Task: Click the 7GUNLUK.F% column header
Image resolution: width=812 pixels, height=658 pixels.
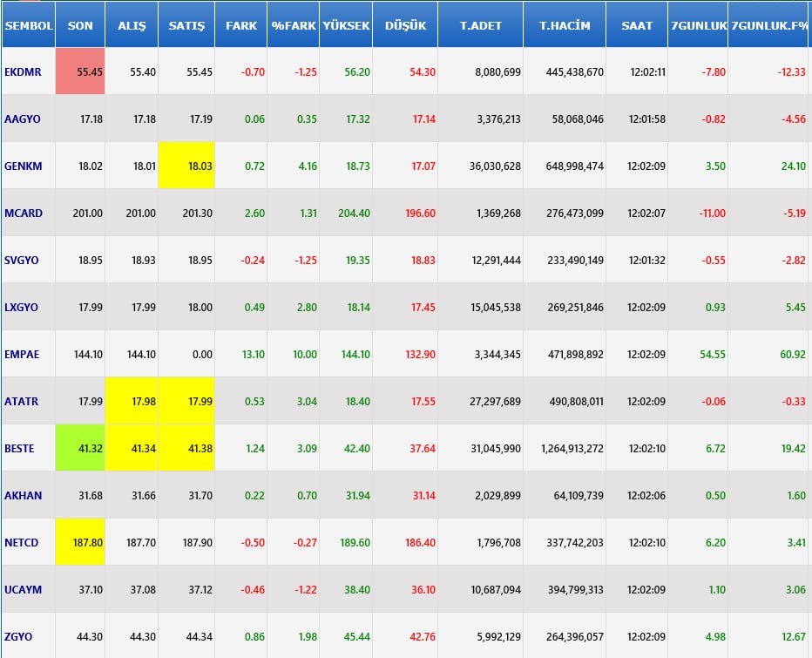Action: pyautogui.click(x=769, y=25)
